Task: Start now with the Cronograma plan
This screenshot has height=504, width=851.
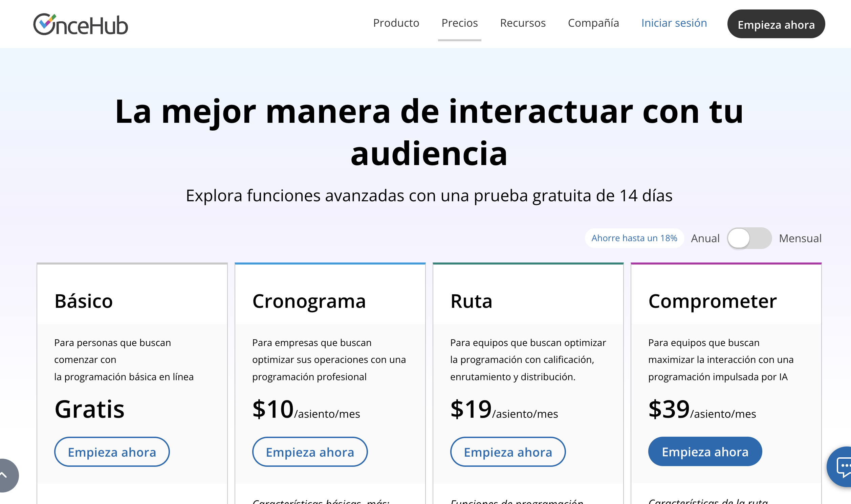Action: tap(310, 452)
